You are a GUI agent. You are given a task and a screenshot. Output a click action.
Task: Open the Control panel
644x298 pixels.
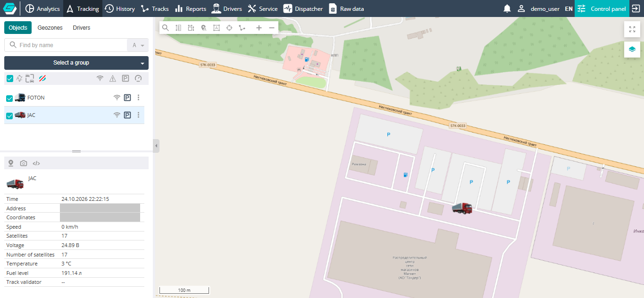(602, 8)
